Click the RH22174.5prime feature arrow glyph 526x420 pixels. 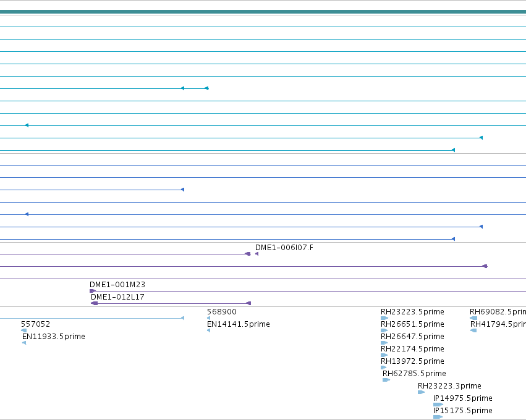384,355
